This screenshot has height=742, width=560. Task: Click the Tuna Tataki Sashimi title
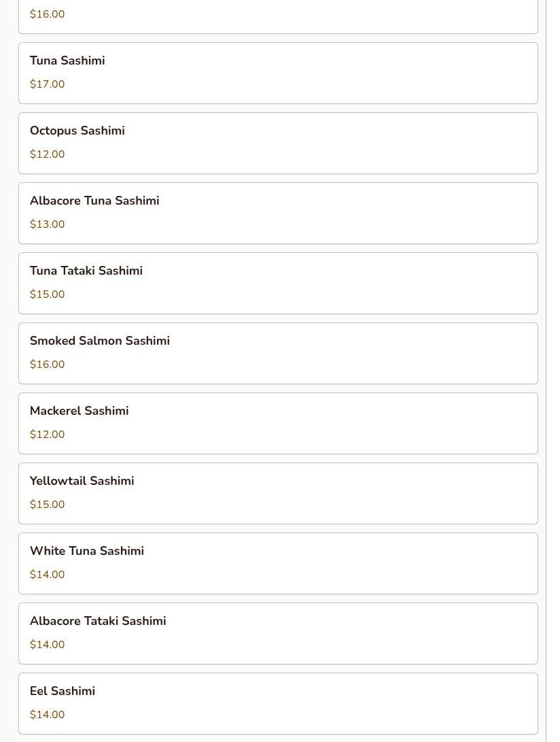(x=86, y=271)
